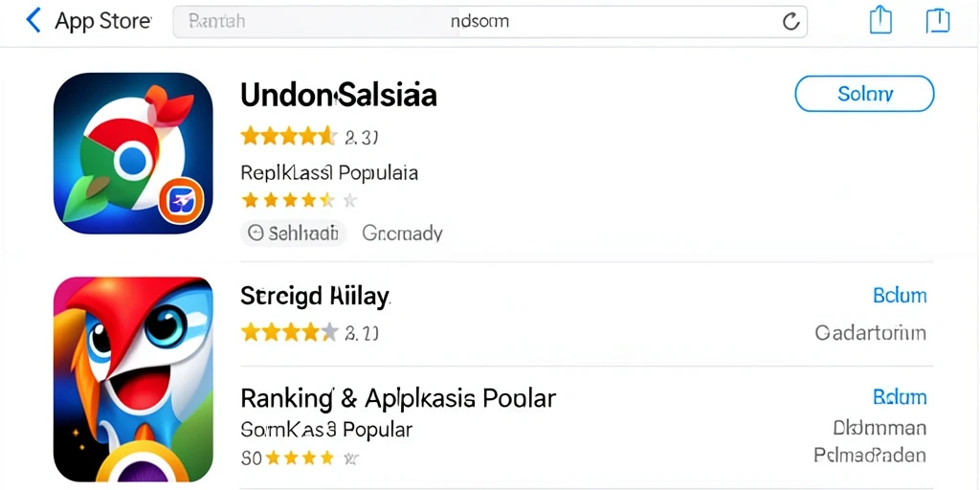Open Ranking & Aplpkasis Poplar title
The height and width of the screenshot is (490, 980).
(x=398, y=397)
